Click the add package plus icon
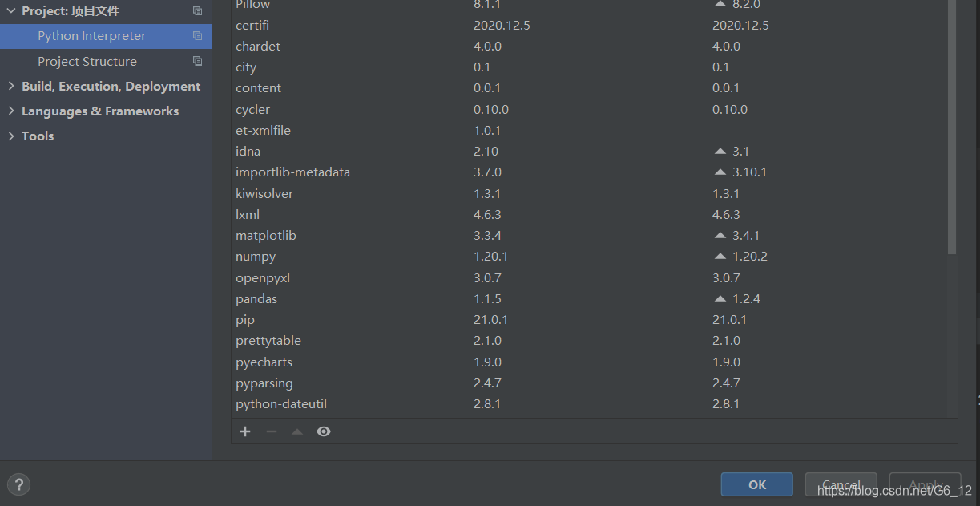Screen dimensions: 980x506 click(245, 431)
